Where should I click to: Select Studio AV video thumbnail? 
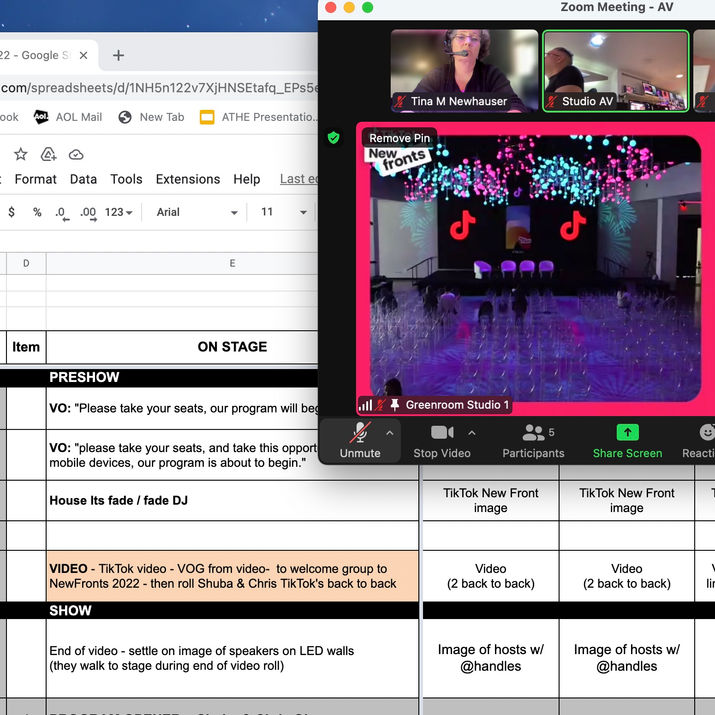tap(616, 71)
